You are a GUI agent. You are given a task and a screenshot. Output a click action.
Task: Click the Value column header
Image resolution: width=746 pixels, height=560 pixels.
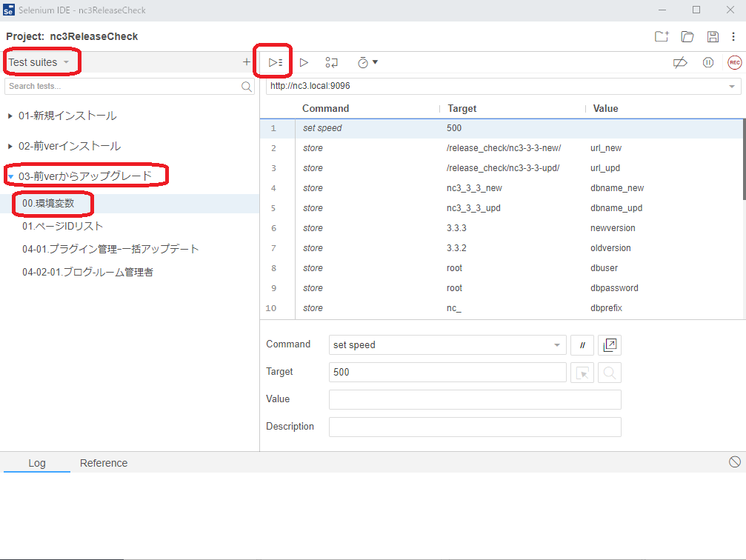click(605, 108)
